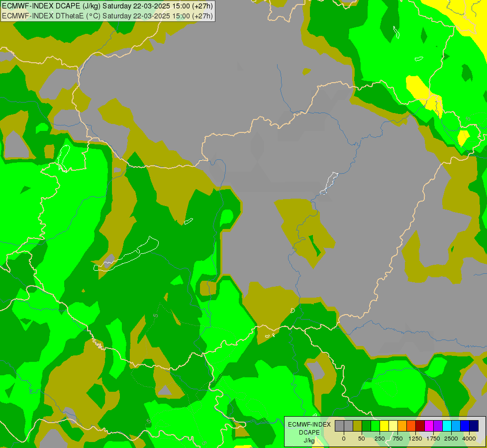
Task: Click the bright yellow legend swatch
Action: pos(385,426)
